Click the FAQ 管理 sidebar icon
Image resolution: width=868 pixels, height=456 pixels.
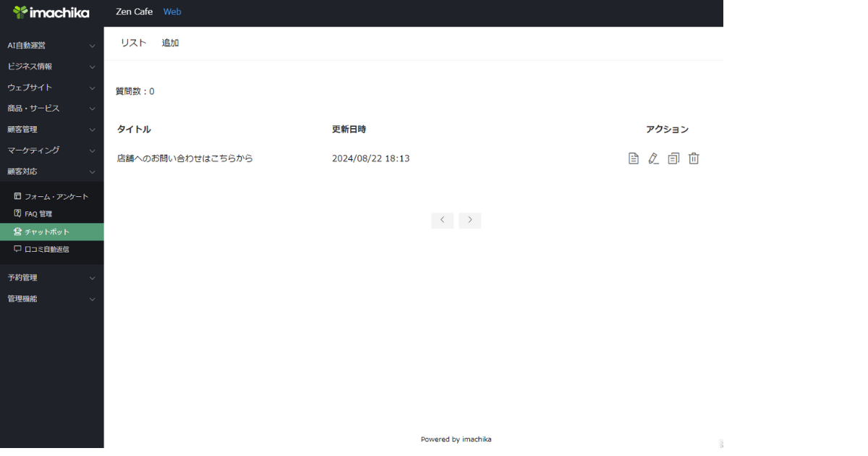pos(17,214)
